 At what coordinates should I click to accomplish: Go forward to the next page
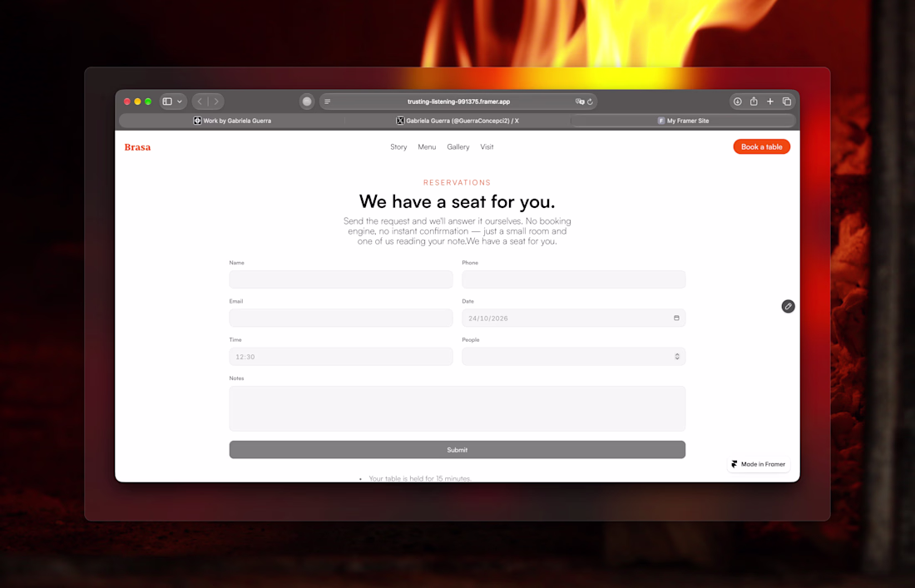point(216,101)
